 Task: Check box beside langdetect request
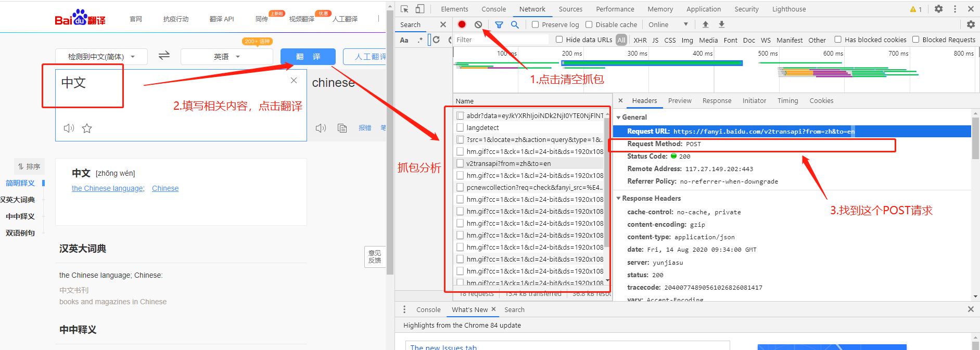(460, 127)
